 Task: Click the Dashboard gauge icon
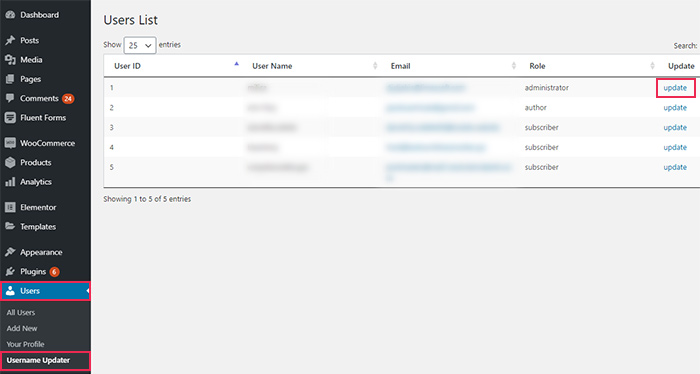(10, 15)
